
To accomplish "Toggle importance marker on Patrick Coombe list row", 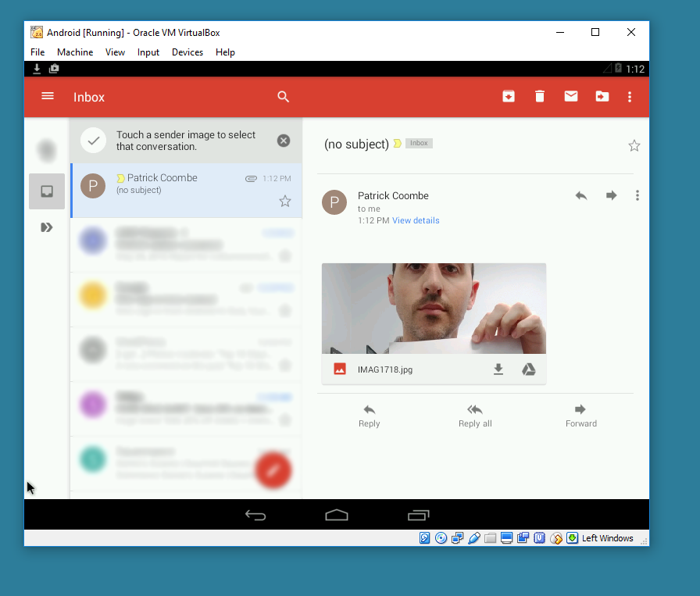I will point(120,179).
